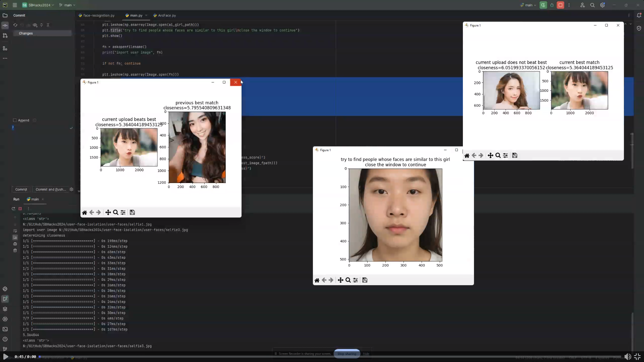644x362 pixels.
Task: Switch to face-recognition.py tab
Action: pos(99,15)
